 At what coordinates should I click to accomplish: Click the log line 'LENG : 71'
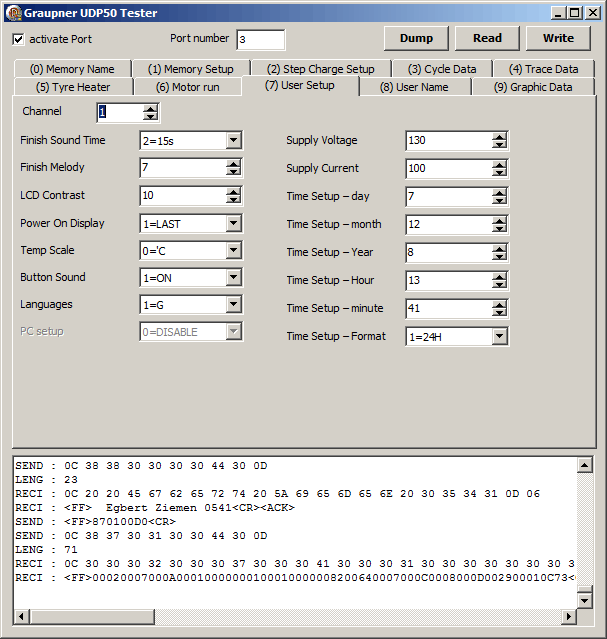tap(46, 550)
